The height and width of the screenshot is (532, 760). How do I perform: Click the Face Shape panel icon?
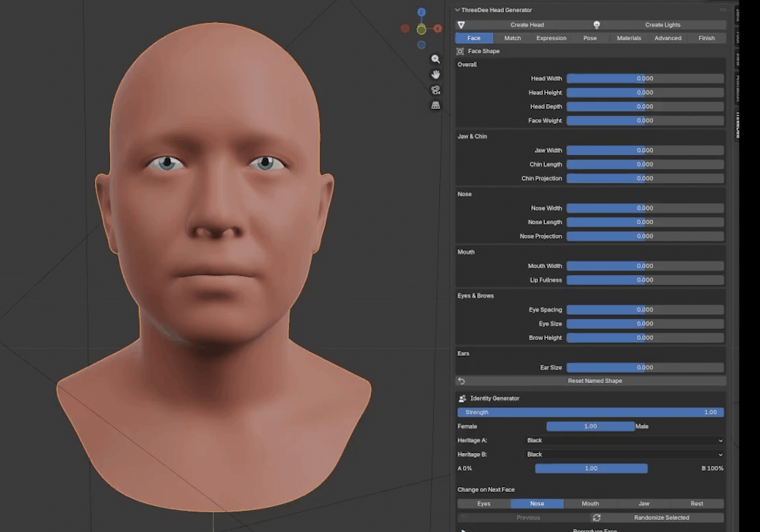click(461, 52)
